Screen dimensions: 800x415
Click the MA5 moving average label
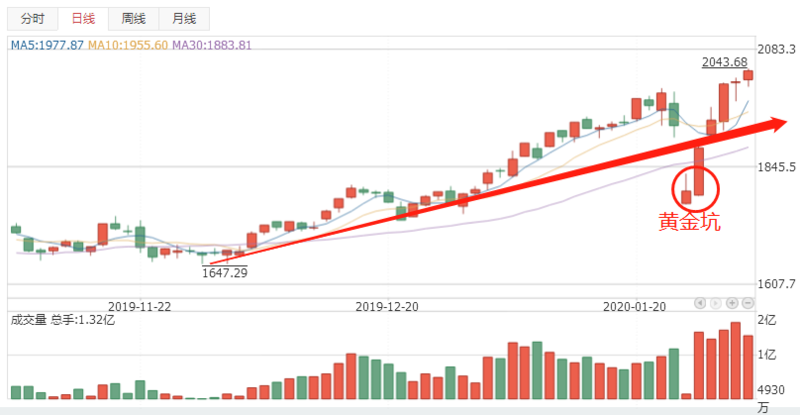pos(46,45)
